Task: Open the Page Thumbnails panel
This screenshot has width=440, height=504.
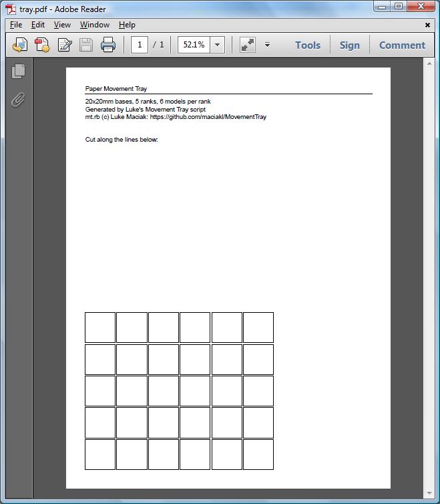Action: point(18,72)
